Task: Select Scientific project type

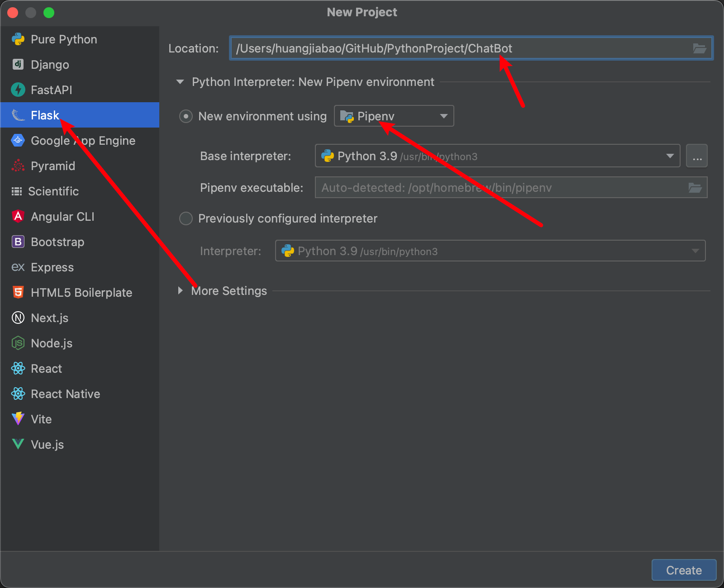Action: [x=80, y=191]
